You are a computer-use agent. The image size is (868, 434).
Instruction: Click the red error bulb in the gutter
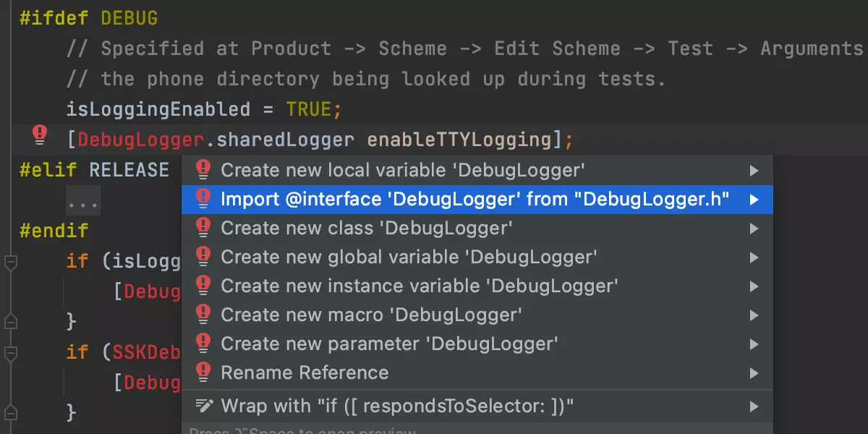pyautogui.click(x=40, y=134)
